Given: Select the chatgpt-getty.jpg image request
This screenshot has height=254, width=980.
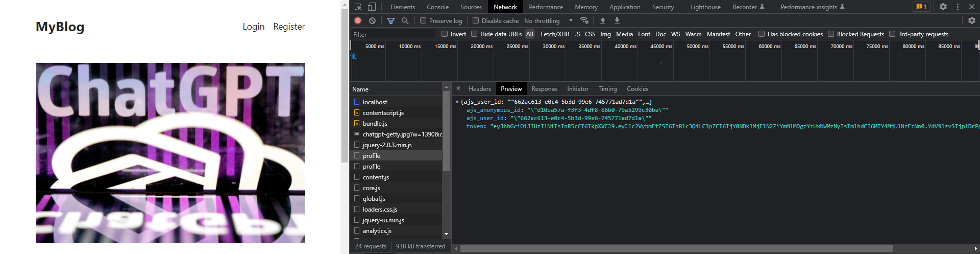Looking at the screenshot, I should pyautogui.click(x=396, y=134).
